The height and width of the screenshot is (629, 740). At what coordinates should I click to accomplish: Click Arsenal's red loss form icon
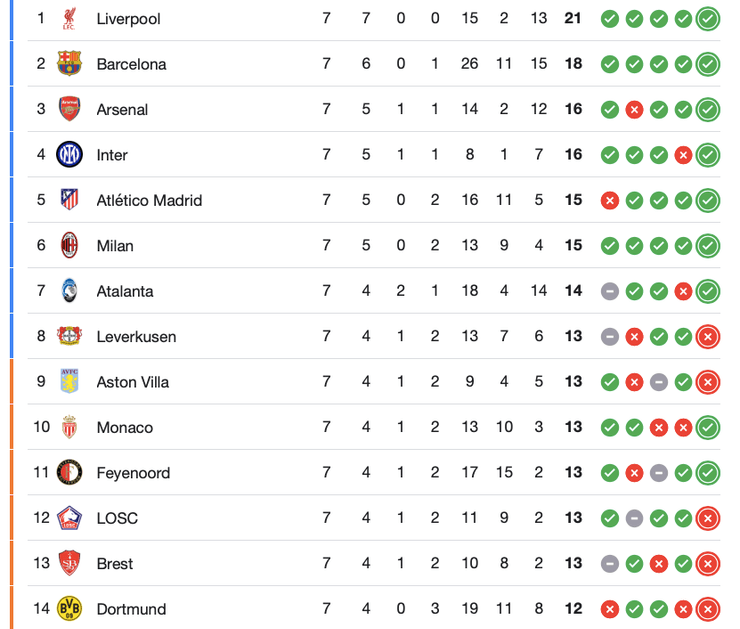pos(634,110)
